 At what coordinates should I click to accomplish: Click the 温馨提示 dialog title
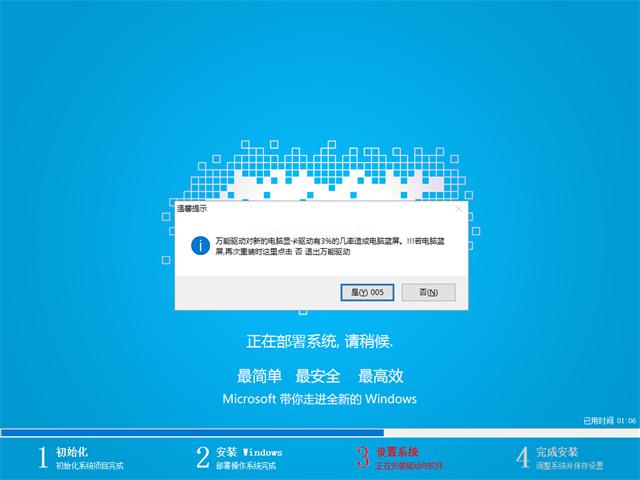[192, 209]
